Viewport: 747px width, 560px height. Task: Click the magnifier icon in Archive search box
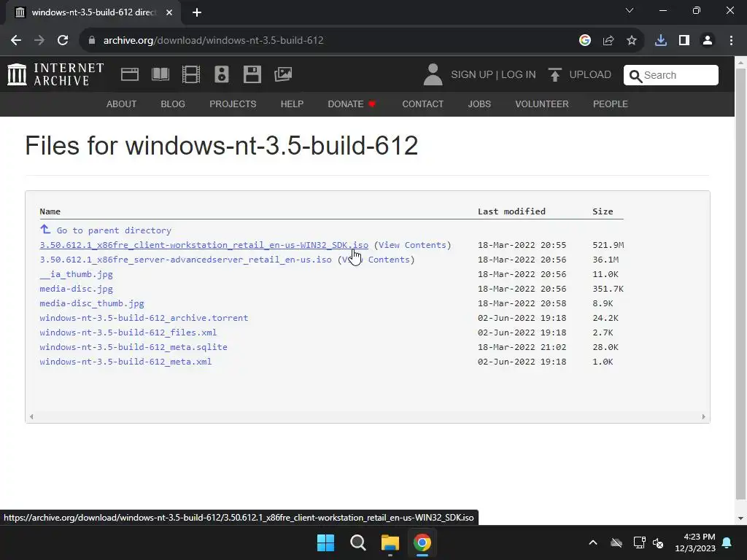[635, 76]
